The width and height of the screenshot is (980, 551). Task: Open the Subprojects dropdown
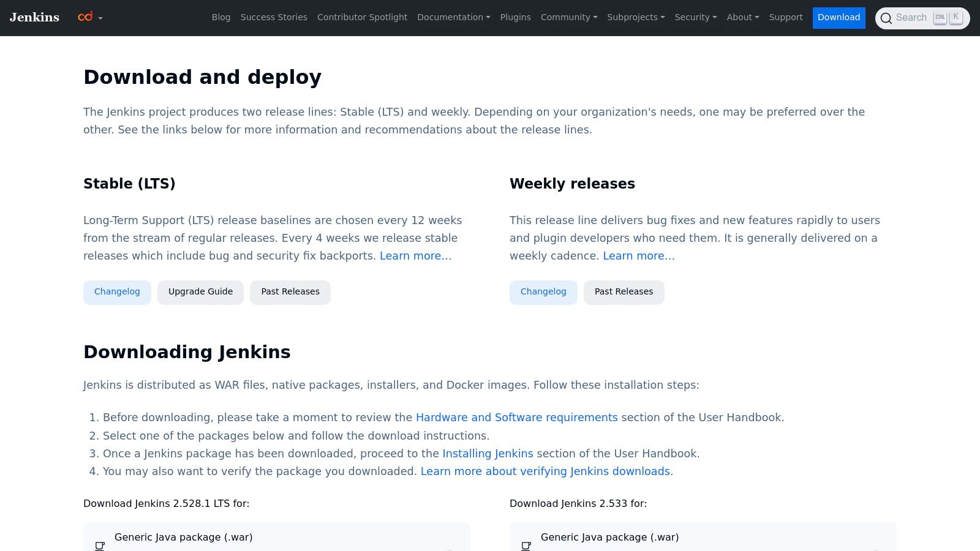pyautogui.click(x=635, y=17)
